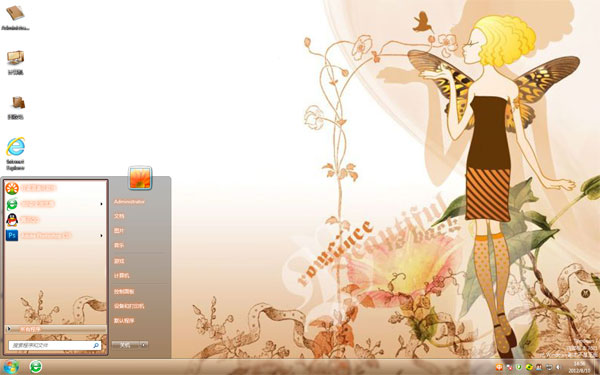Focus the 搜索程序和文件 search box
600x375 pixels.
[55, 345]
